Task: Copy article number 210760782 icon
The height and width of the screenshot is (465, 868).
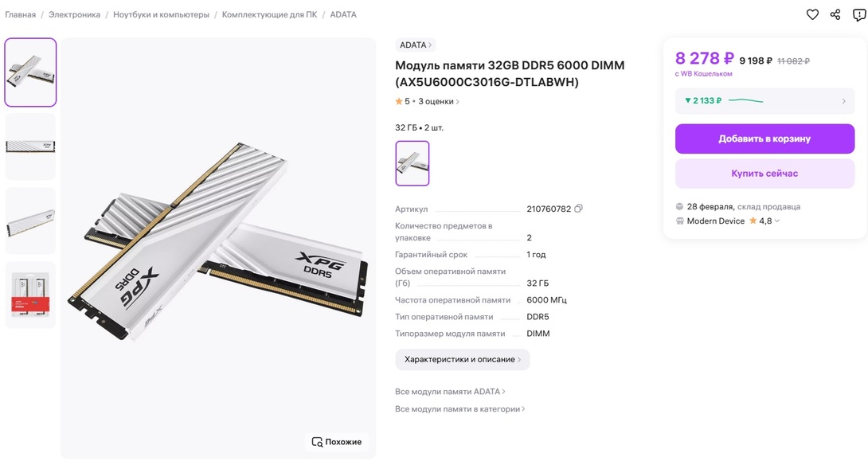Action: coord(578,209)
